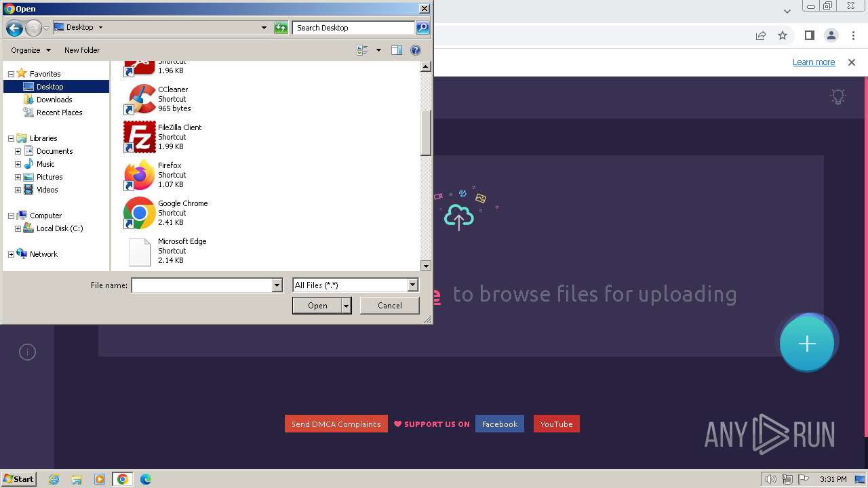
Task: Dismiss the Learn more info bar
Action: 852,62
